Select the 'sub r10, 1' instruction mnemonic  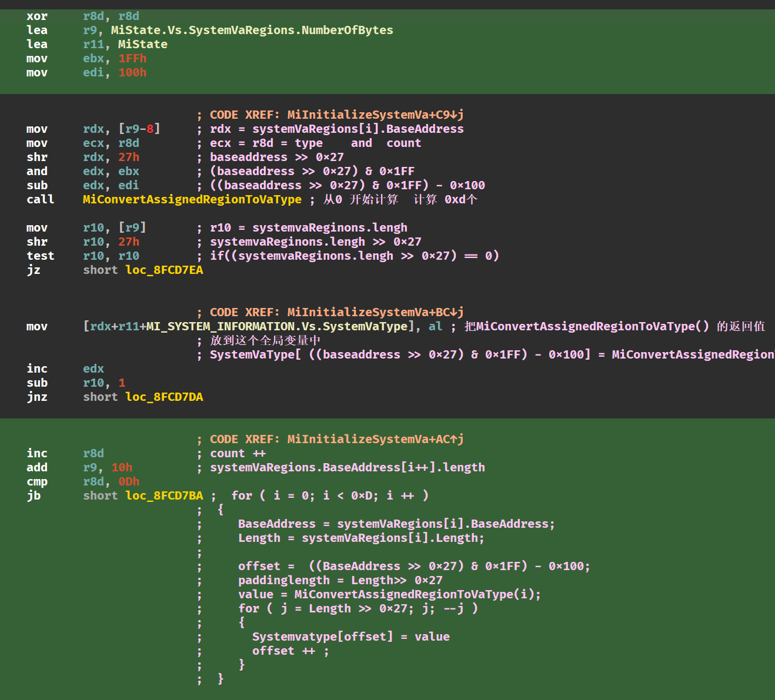tap(37, 383)
